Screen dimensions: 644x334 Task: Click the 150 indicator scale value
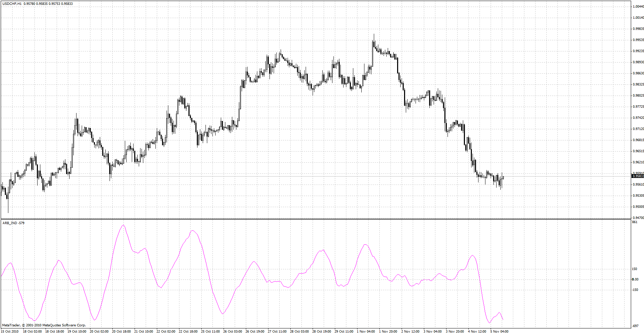point(635,269)
